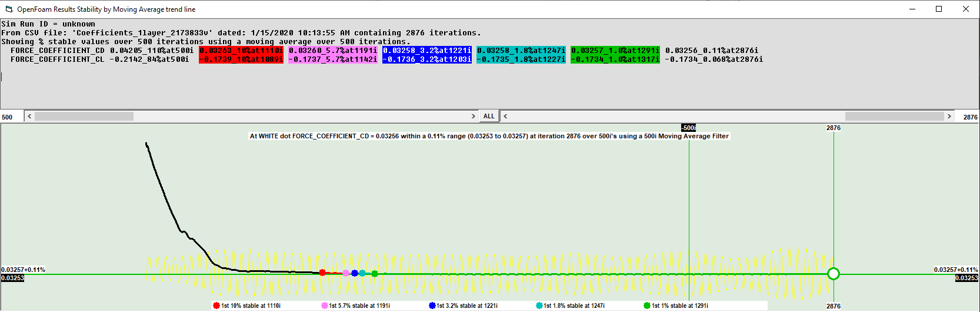
Task: Minimize the OpenFoam Results Stability window
Action: [912, 9]
